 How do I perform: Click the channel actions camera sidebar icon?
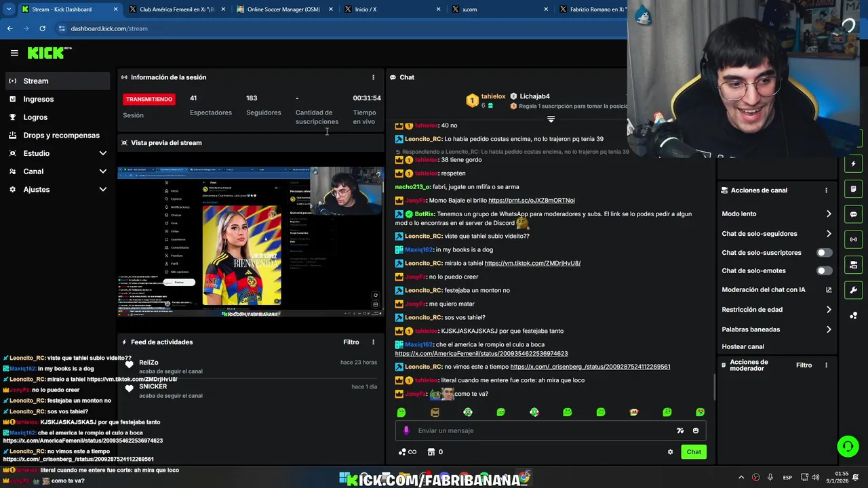click(853, 265)
